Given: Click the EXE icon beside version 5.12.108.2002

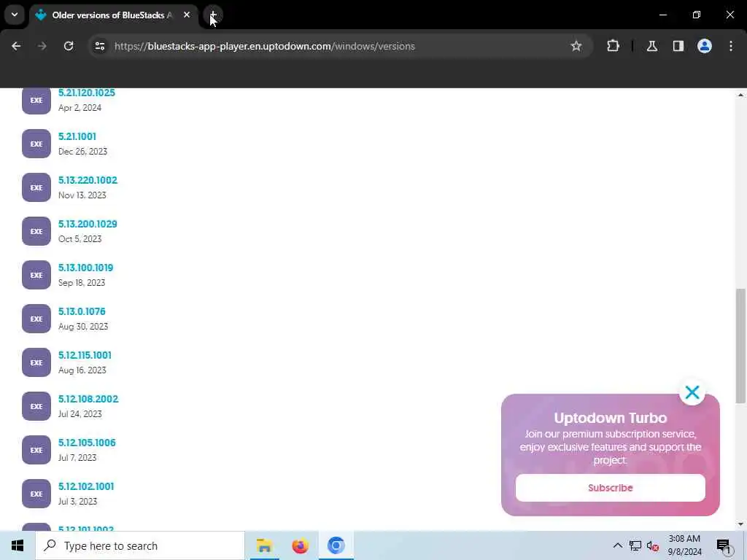Looking at the screenshot, I should coord(36,407).
